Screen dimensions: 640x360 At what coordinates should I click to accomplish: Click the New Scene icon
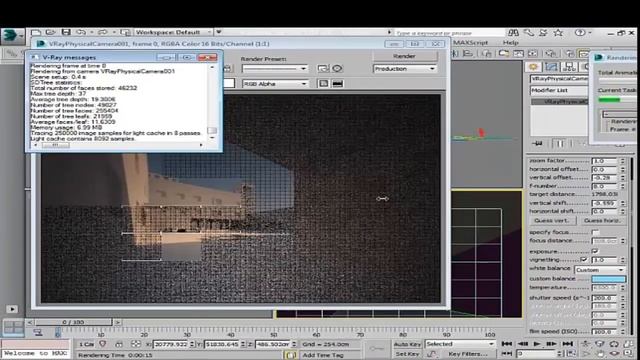coord(36,32)
